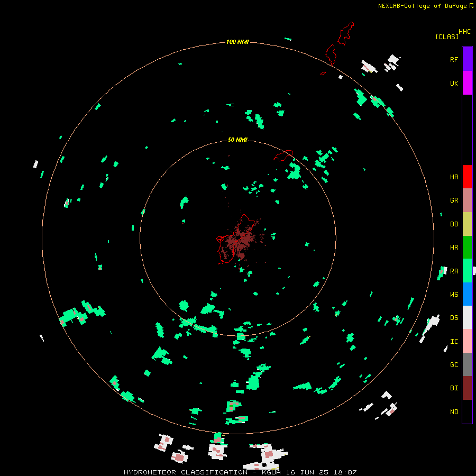The image size is (476, 476).
Task: Click the RF legend label
Action: pyautogui.click(x=454, y=59)
